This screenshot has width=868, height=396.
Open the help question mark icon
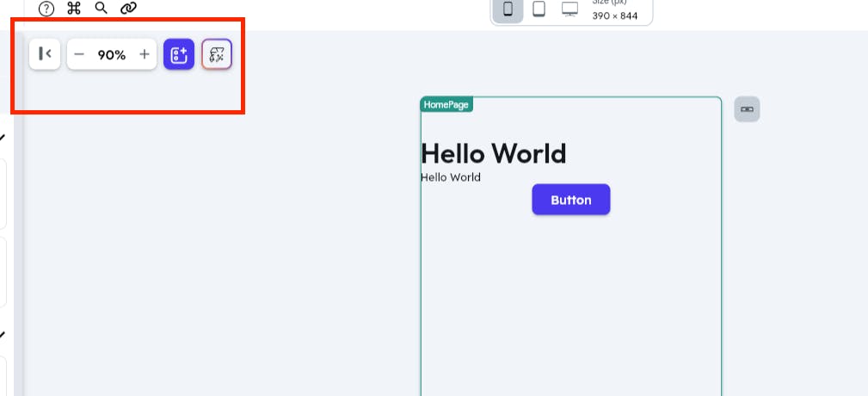pos(46,9)
